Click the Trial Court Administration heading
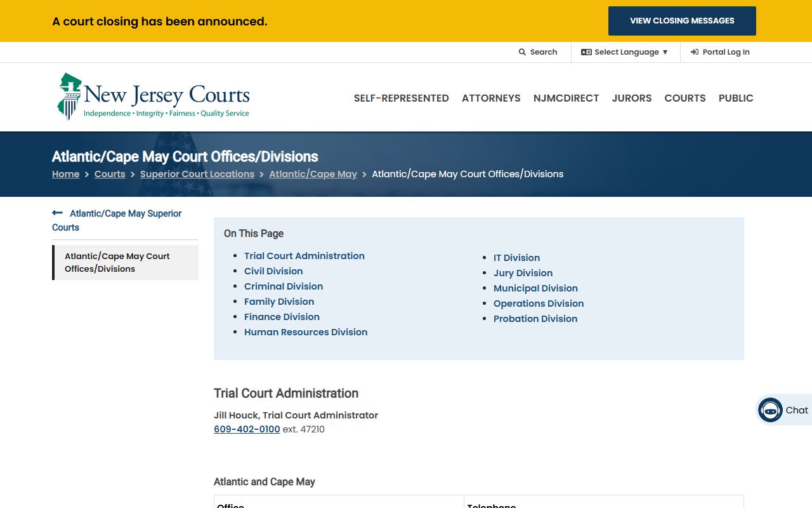Screen dimensions: 812x508 click(286, 393)
